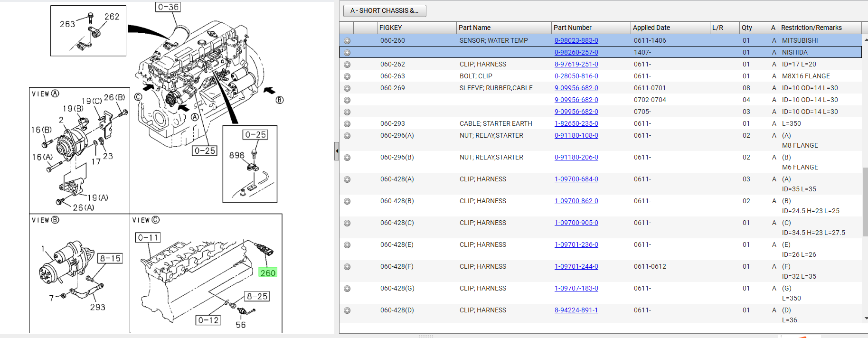Click the round icon beside SENSOR; WATER TEMP row
Screen dimensions: 868x338
click(347, 41)
